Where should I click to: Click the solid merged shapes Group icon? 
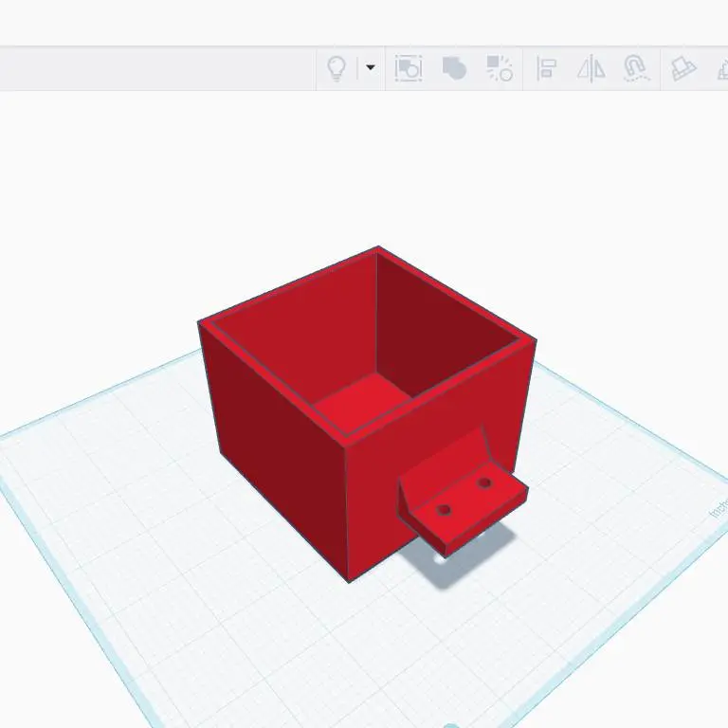pos(454,68)
